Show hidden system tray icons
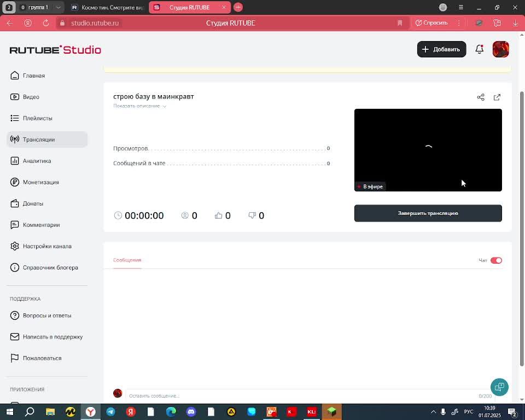525x420 pixels. pyautogui.click(x=433, y=412)
